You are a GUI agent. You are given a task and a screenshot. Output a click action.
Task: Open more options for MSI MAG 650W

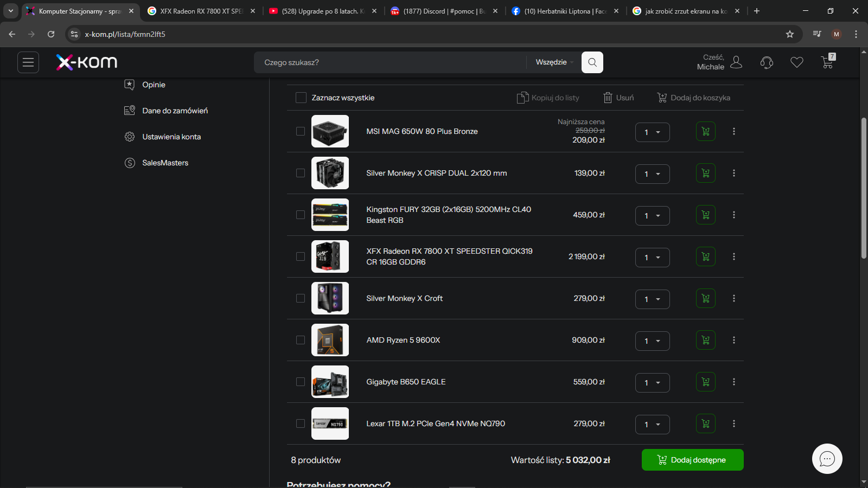click(x=734, y=131)
